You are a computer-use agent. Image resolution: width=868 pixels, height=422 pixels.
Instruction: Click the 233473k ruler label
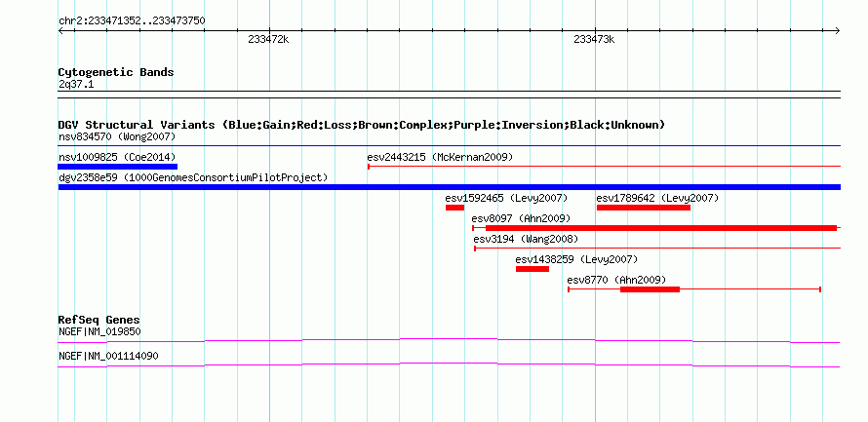pos(595,40)
